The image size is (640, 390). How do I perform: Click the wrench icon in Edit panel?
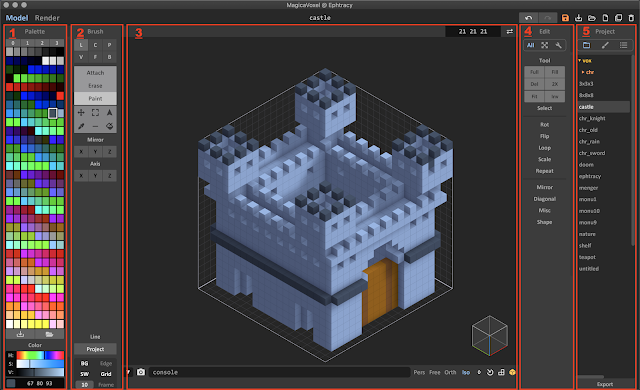(558, 45)
